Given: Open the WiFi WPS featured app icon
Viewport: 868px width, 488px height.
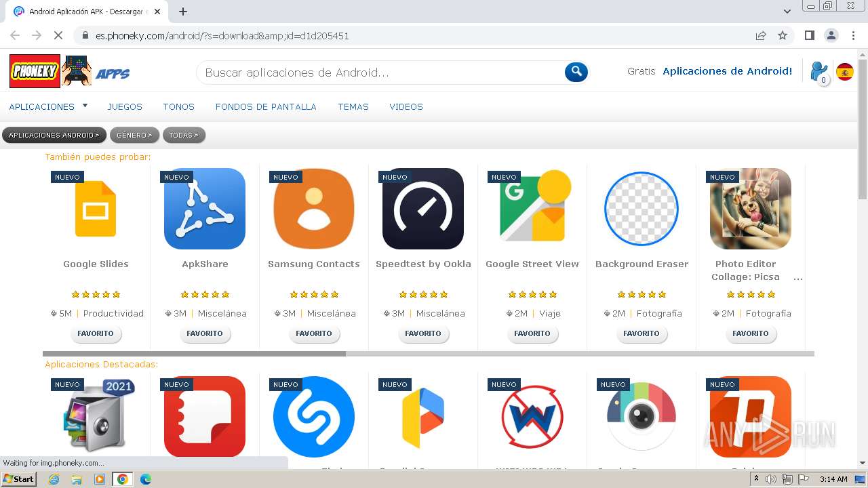Looking at the screenshot, I should click(x=532, y=416).
